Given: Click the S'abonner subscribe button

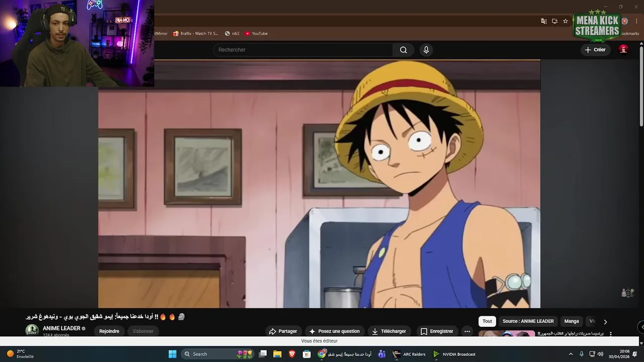Looking at the screenshot, I should coord(143,331).
